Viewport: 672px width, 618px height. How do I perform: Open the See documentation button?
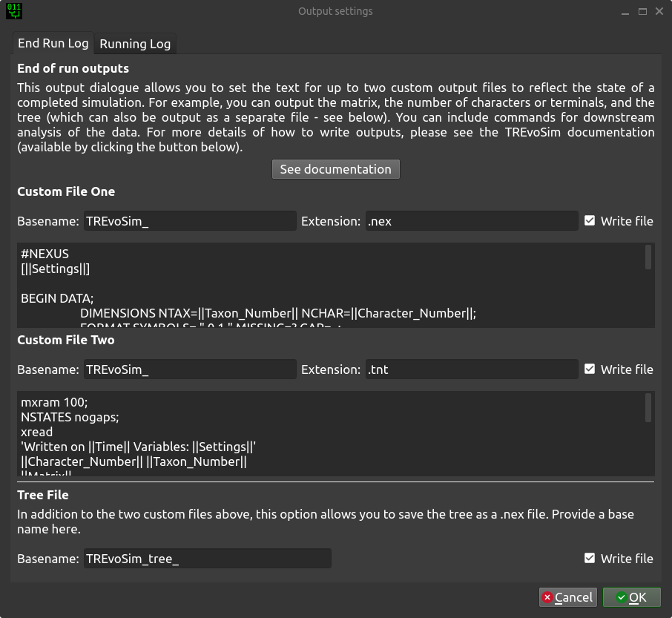(x=335, y=169)
